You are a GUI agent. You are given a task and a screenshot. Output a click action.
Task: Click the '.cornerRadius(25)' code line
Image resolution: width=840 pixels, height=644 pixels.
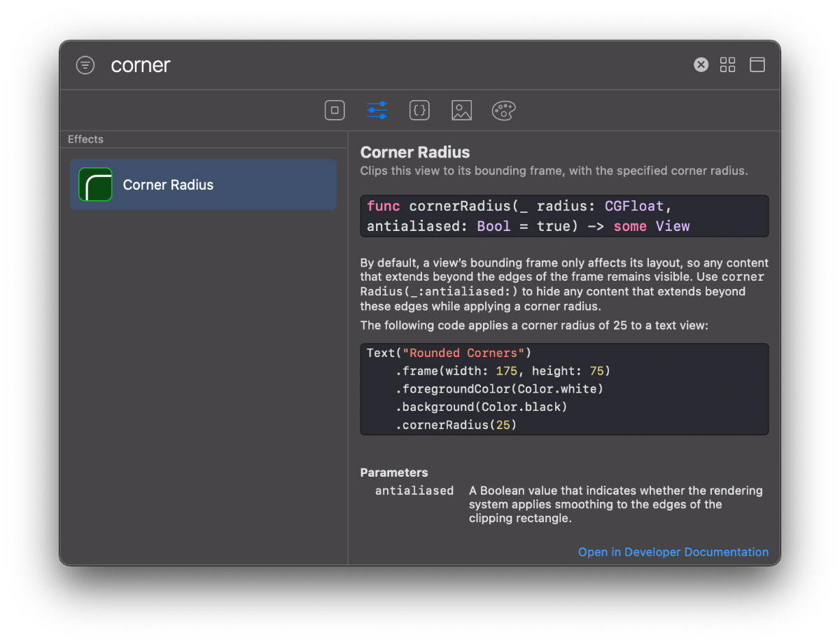(456, 425)
